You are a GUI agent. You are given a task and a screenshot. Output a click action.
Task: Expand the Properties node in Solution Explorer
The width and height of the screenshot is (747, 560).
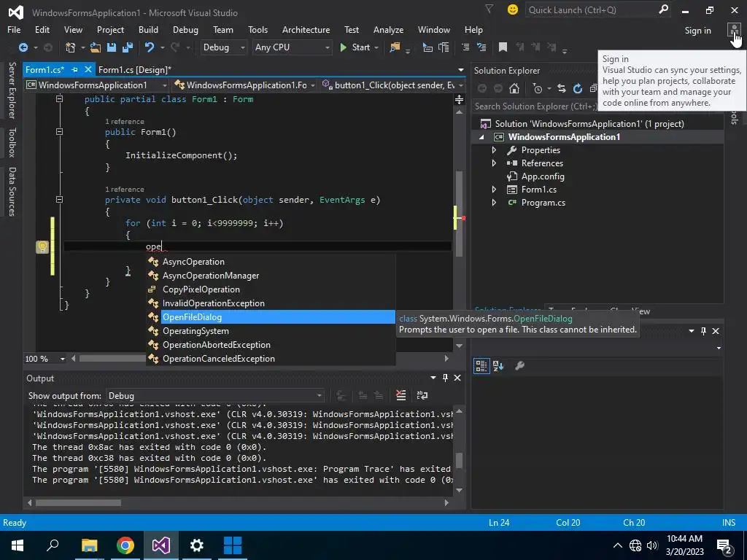(x=494, y=150)
